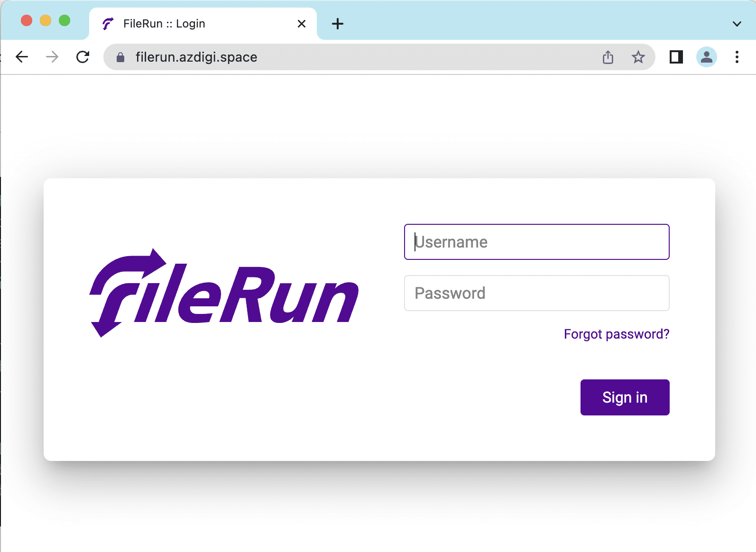756x552 pixels.
Task: Toggle the browser side panel
Action: (676, 57)
